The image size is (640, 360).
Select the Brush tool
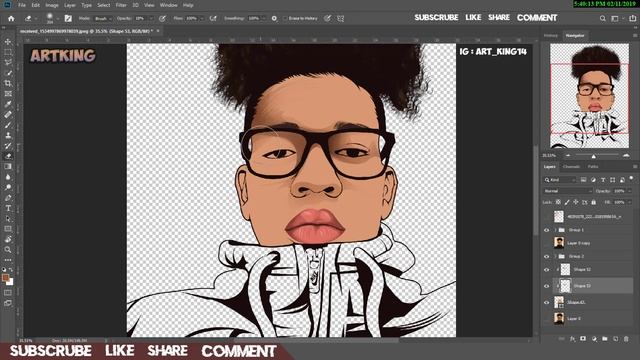point(8,125)
